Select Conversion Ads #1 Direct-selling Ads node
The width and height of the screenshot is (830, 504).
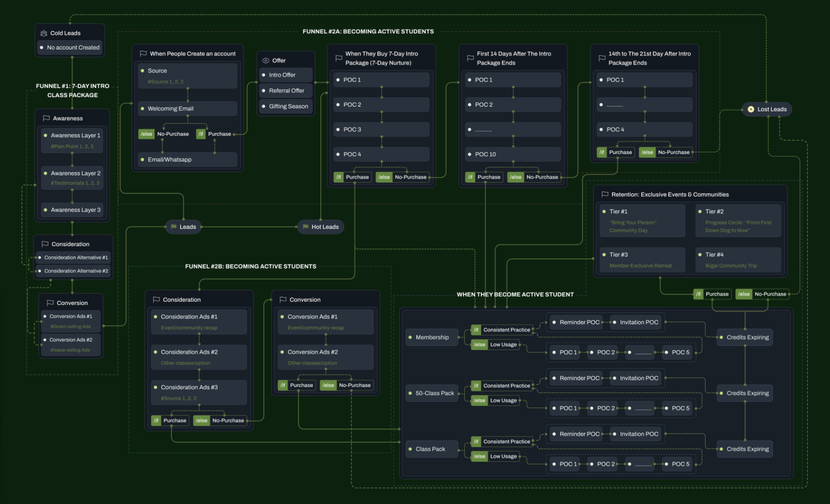tap(71, 321)
